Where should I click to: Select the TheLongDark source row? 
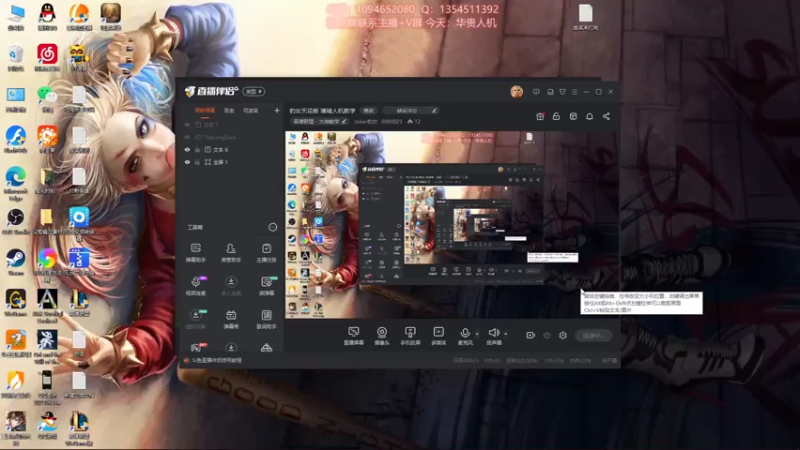pyautogui.click(x=231, y=137)
